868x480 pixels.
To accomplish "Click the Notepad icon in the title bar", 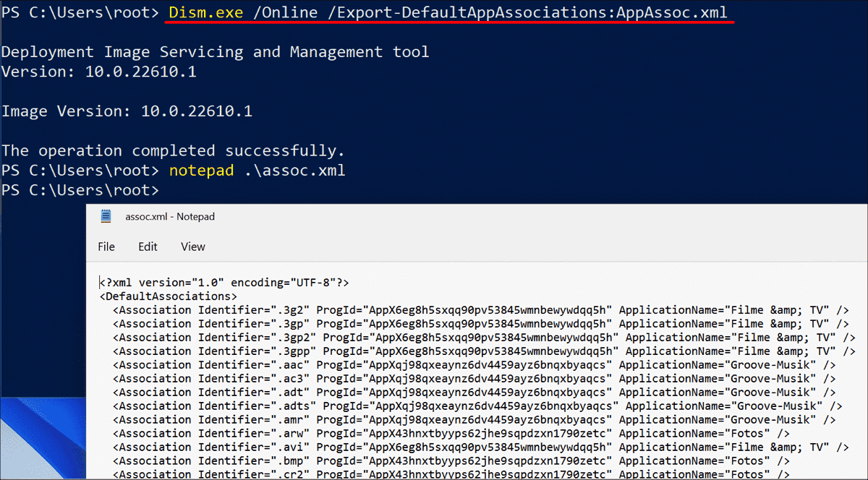I will click(105, 216).
